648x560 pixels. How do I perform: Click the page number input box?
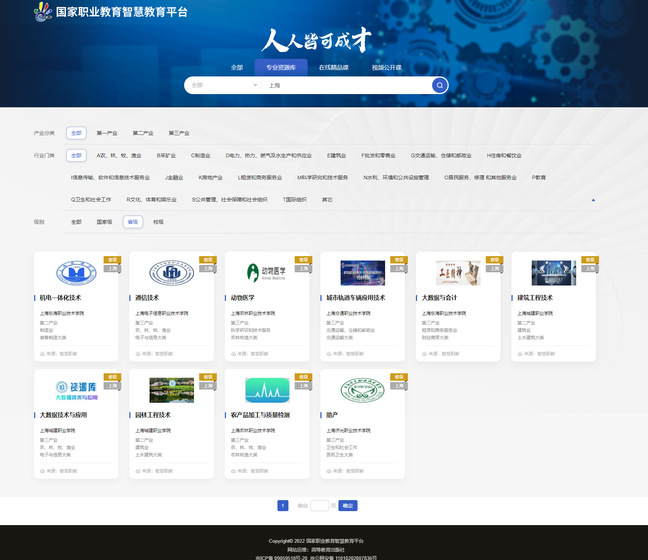click(x=319, y=505)
